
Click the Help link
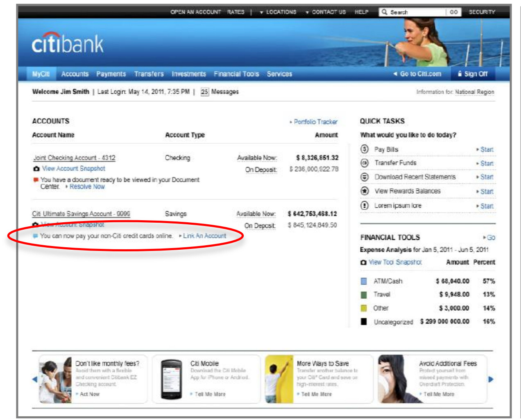[361, 12]
